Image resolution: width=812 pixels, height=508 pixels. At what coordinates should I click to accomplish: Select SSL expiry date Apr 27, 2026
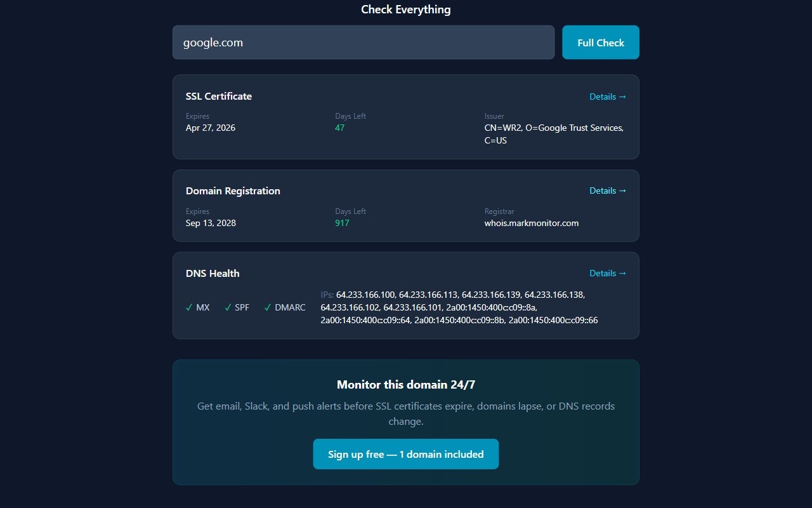pos(211,128)
